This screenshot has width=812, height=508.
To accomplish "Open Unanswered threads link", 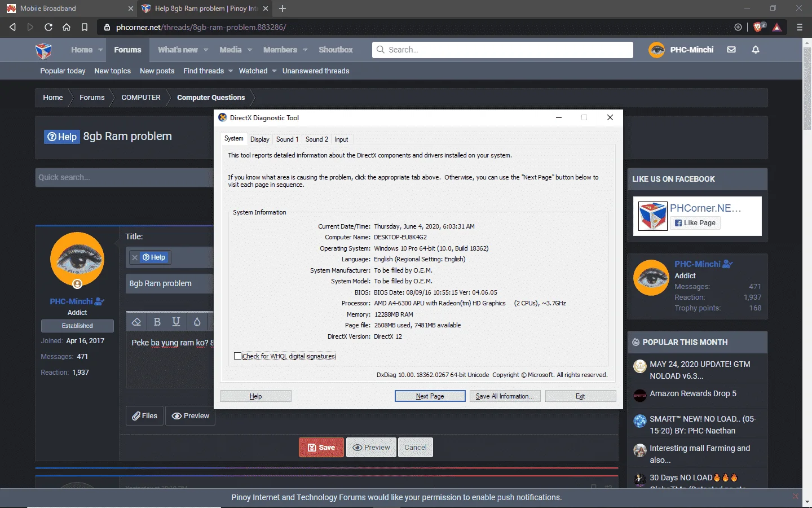I will pyautogui.click(x=316, y=71).
